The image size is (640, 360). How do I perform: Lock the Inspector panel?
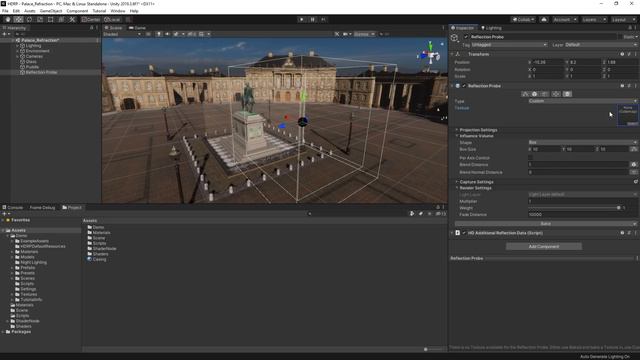point(630,28)
